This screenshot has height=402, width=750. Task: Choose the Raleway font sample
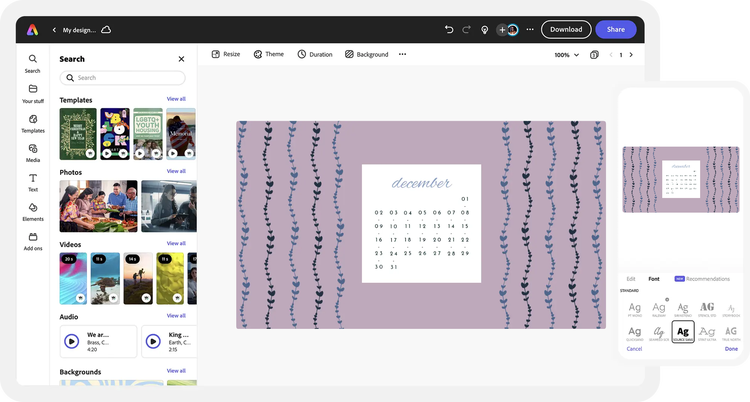pyautogui.click(x=659, y=309)
